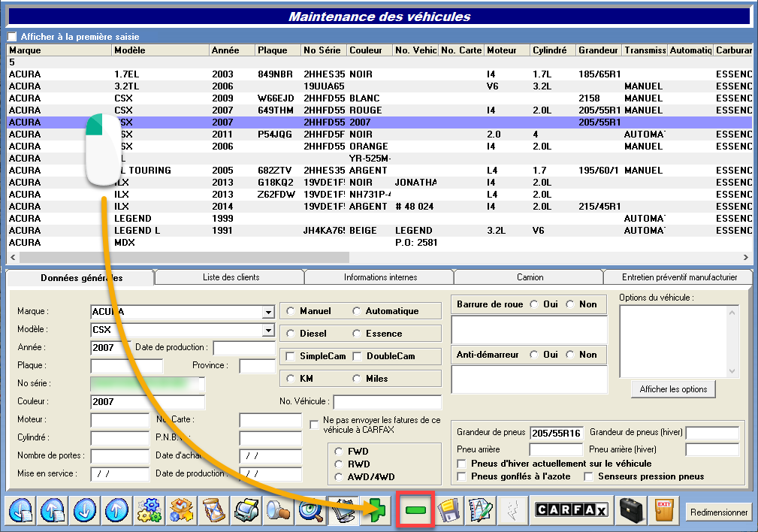This screenshot has height=532, width=758.
Task: Click the greyed lightning bolt icon
Action: (512, 509)
